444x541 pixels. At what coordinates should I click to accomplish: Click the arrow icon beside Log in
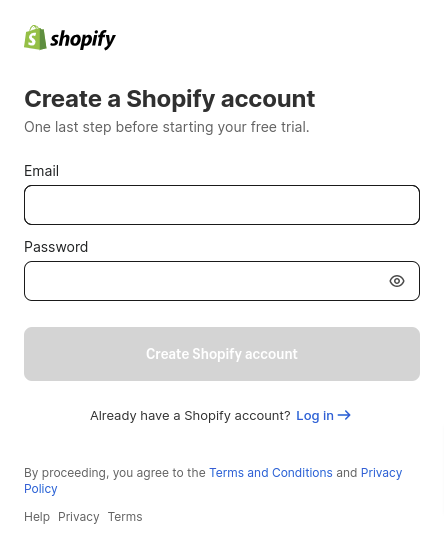(x=344, y=415)
